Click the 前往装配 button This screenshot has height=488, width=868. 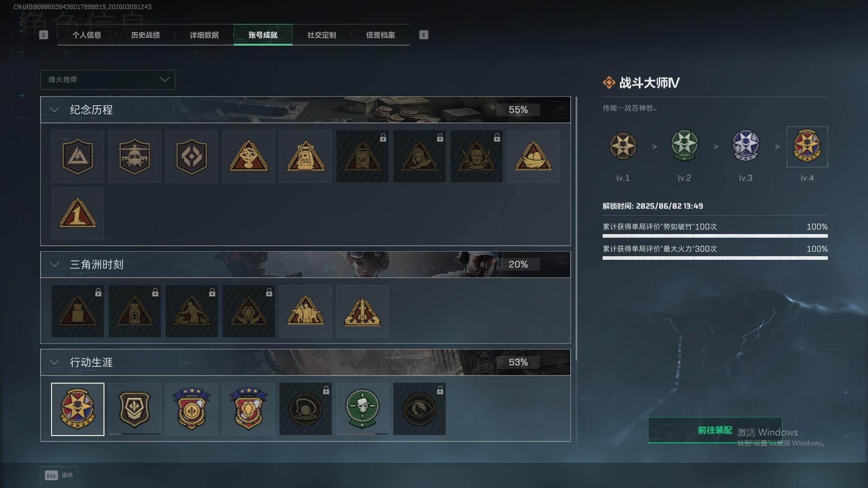[715, 430]
